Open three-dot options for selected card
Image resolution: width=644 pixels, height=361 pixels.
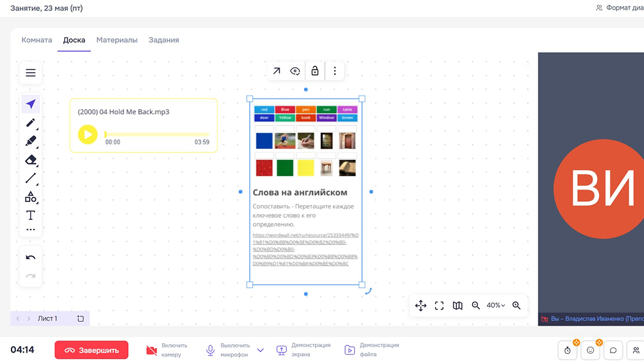point(334,71)
